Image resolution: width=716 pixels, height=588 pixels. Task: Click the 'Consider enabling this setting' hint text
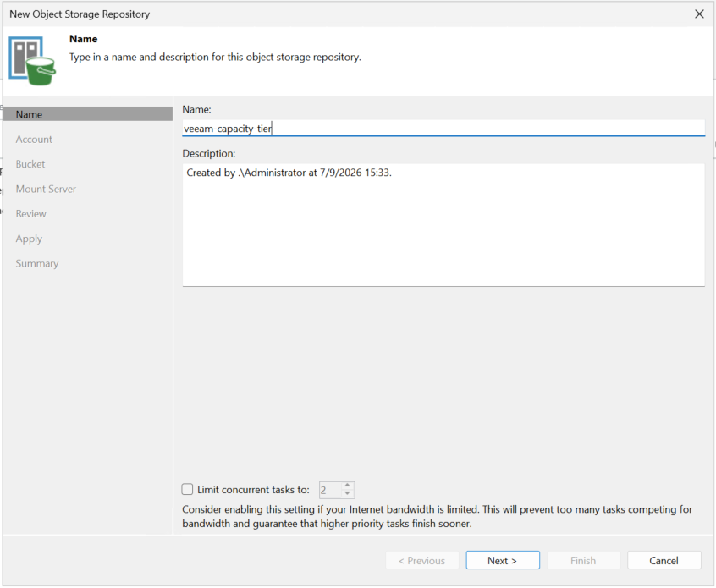[438, 516]
